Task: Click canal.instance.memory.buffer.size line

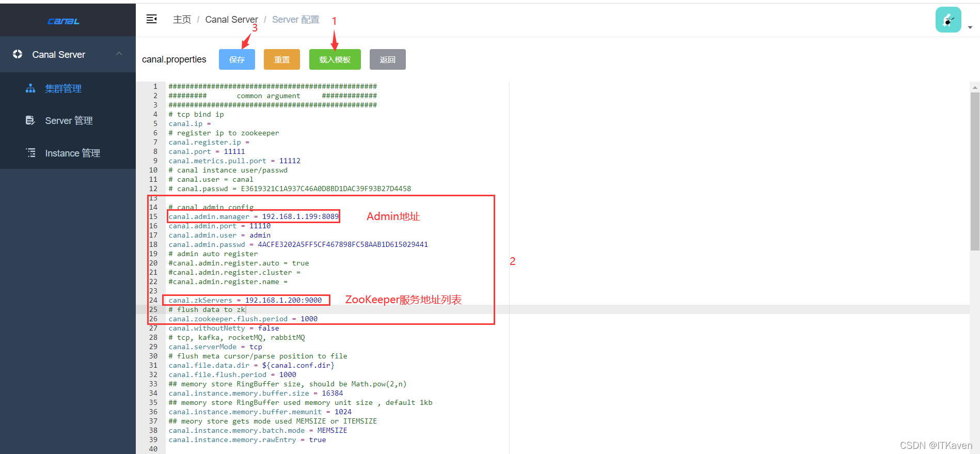Action: click(x=256, y=393)
